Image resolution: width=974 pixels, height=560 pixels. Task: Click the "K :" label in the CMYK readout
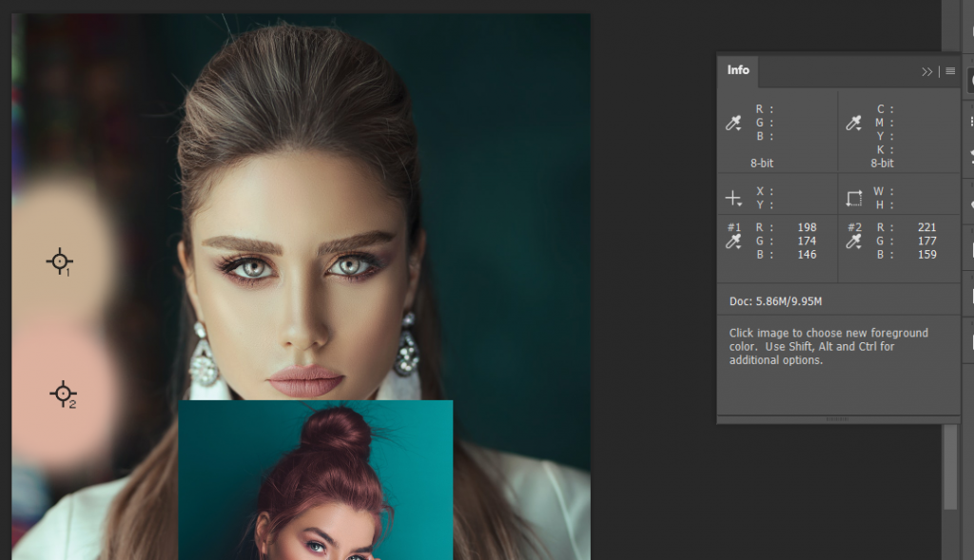pyautogui.click(x=886, y=149)
